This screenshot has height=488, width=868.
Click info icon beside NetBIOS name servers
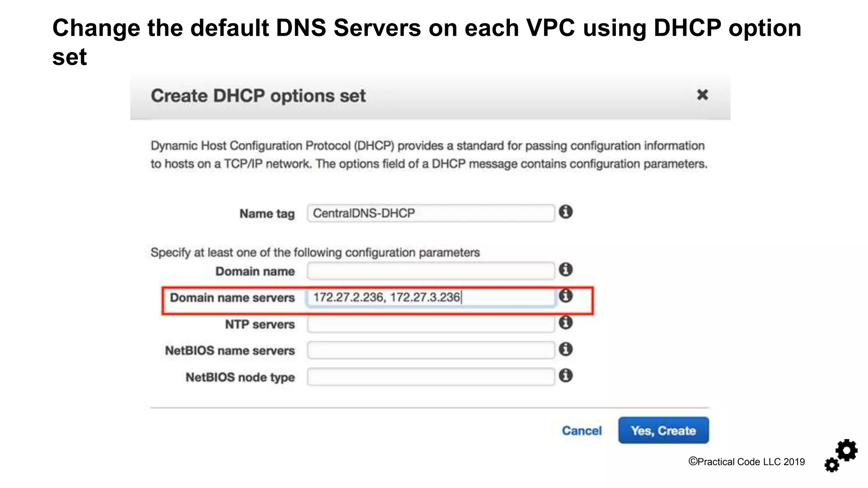click(x=565, y=349)
